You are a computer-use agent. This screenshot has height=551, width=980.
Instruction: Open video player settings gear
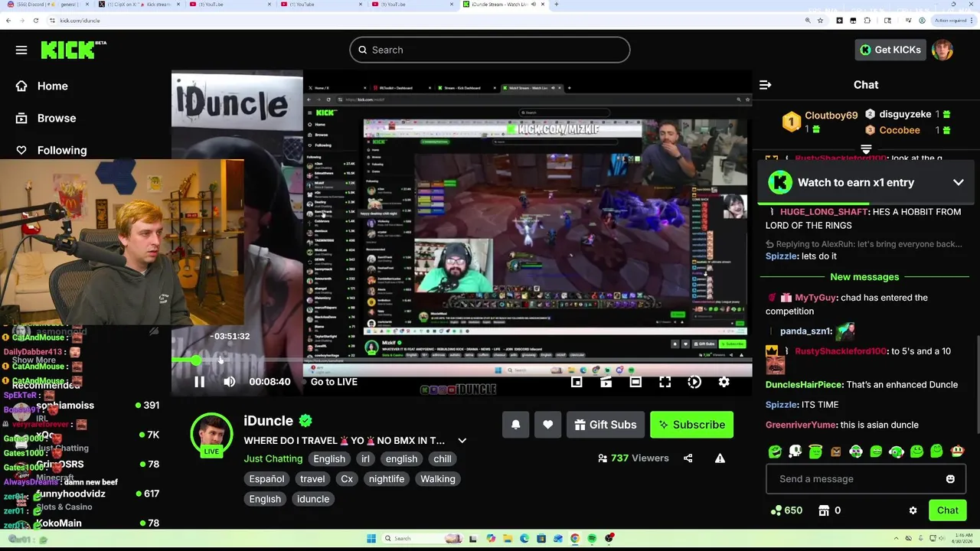click(x=724, y=381)
